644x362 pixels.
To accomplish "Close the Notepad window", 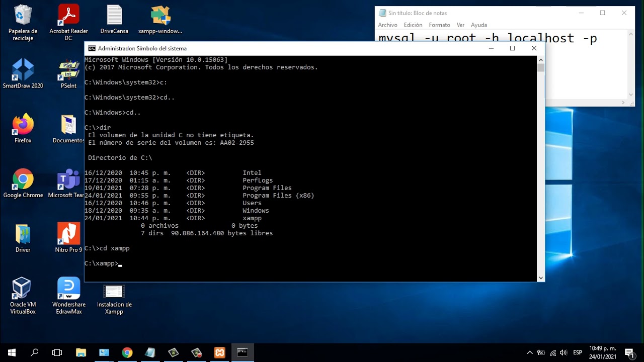I will (x=624, y=13).
